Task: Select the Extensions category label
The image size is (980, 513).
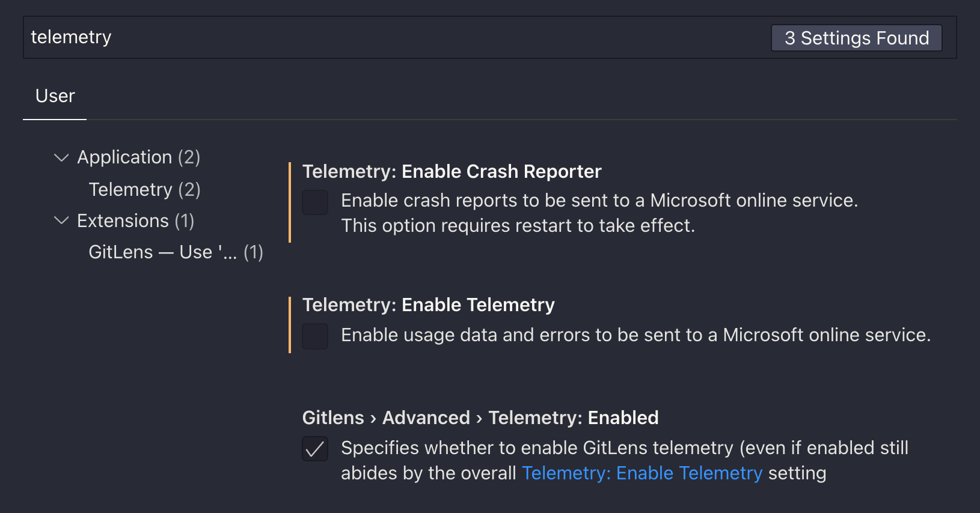Action: pyautogui.click(x=123, y=220)
